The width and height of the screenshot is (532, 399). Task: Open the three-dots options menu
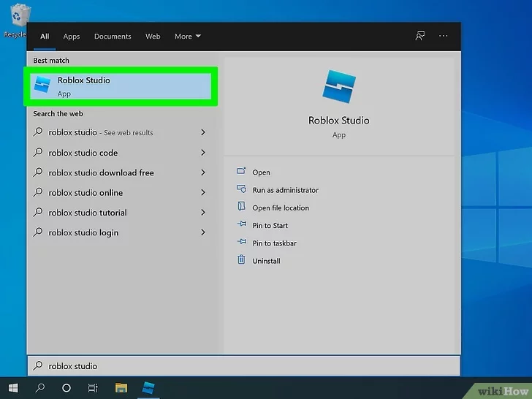pyautogui.click(x=443, y=36)
